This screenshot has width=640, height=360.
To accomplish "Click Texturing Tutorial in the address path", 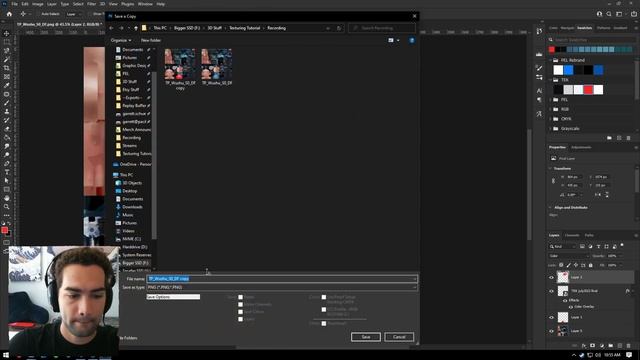I will [x=244, y=28].
